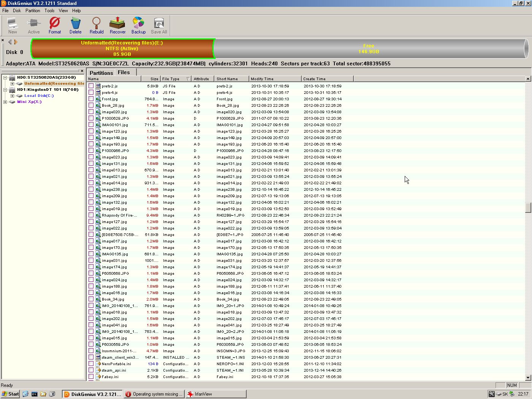Collapse the HD0:ST3250620AS tree node
532x399 pixels.
coord(5,78)
